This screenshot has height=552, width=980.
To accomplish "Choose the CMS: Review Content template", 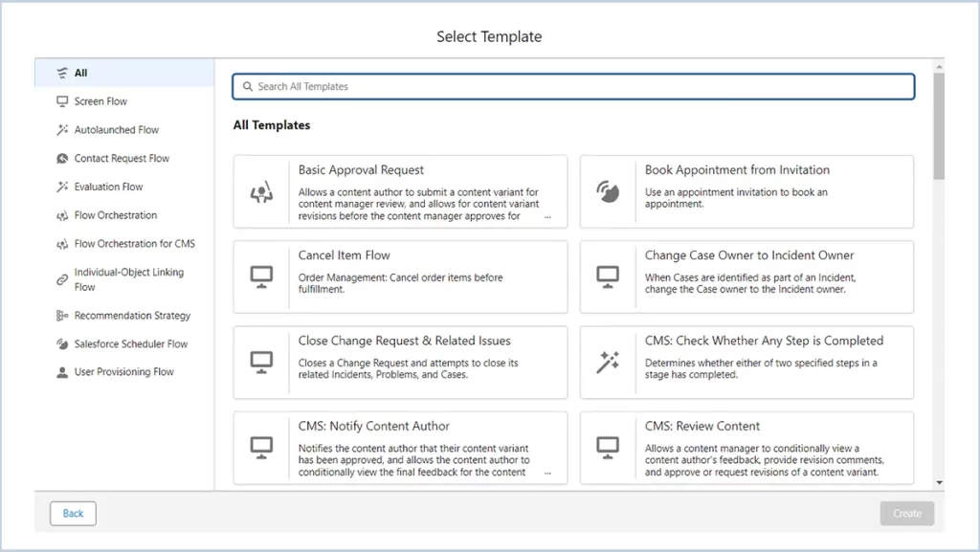I will click(746, 449).
